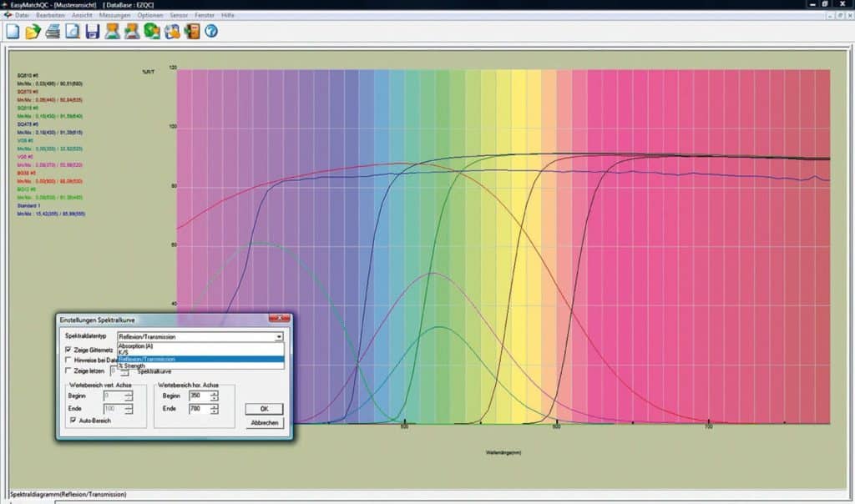The width and height of the screenshot is (855, 504).
Task: Toggle the Zeige Gitternetz checkbox
Action: [x=68, y=350]
